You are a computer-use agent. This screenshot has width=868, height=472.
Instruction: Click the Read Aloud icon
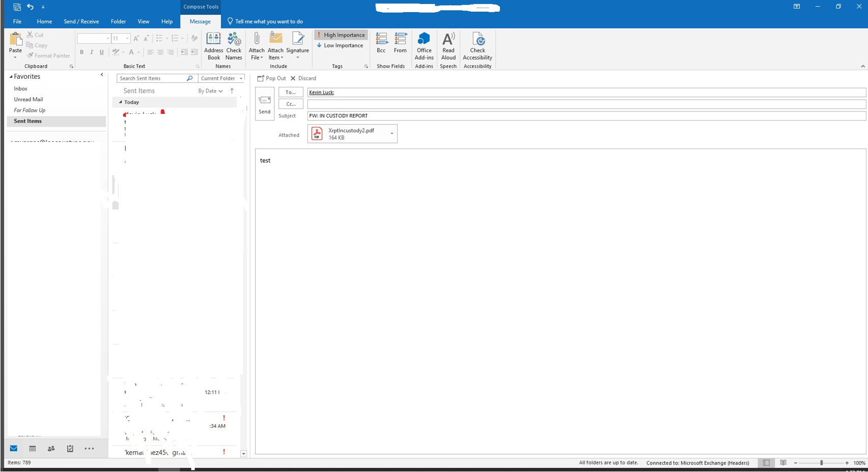[448, 46]
